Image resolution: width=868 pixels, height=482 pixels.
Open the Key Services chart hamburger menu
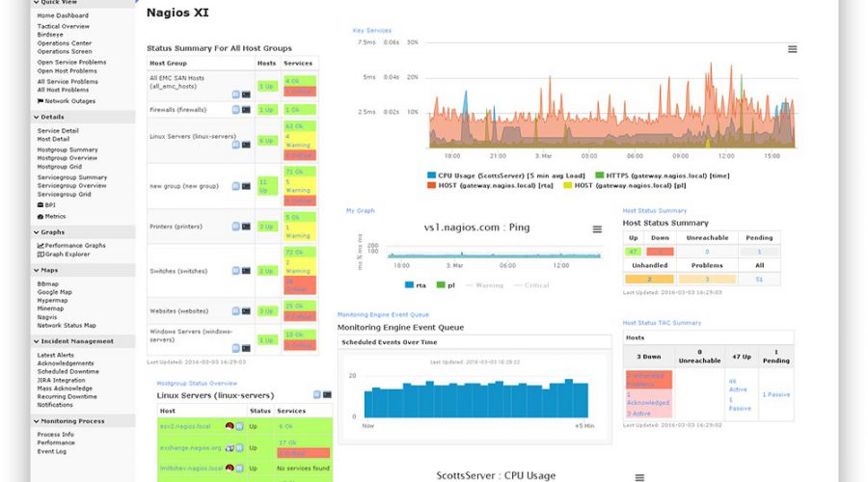point(792,49)
